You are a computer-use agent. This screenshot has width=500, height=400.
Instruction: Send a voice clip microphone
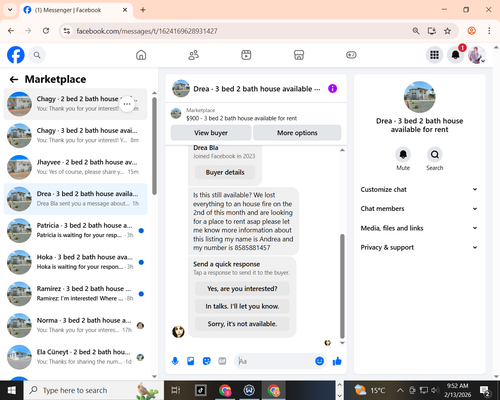(x=175, y=361)
